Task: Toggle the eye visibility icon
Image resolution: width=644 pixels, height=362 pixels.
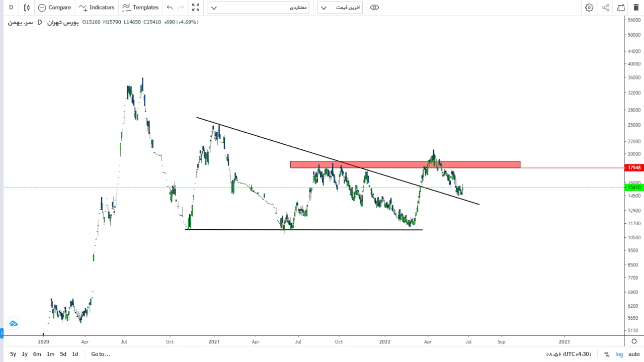Action: tap(374, 8)
